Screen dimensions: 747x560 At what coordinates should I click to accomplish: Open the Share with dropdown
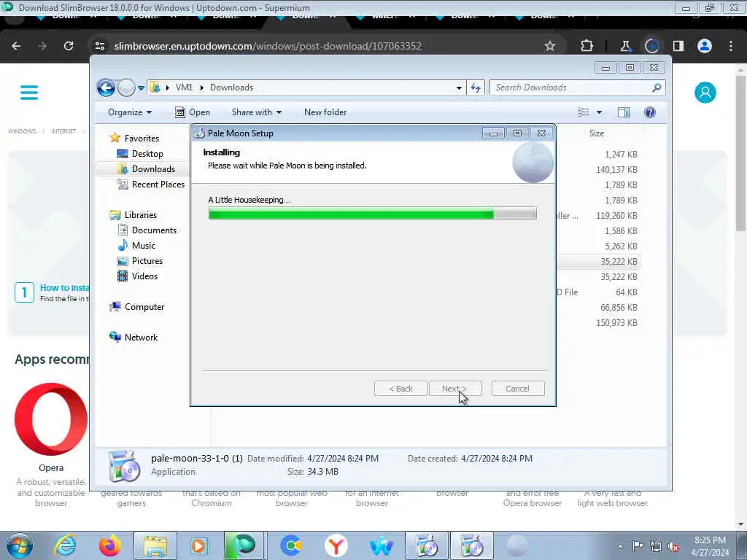[257, 112]
